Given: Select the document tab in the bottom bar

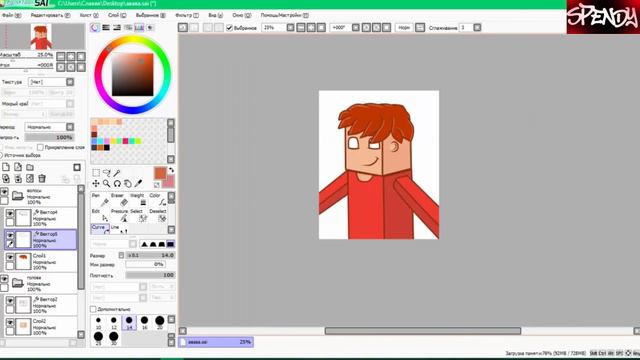Looking at the screenshot, I should (x=216, y=342).
